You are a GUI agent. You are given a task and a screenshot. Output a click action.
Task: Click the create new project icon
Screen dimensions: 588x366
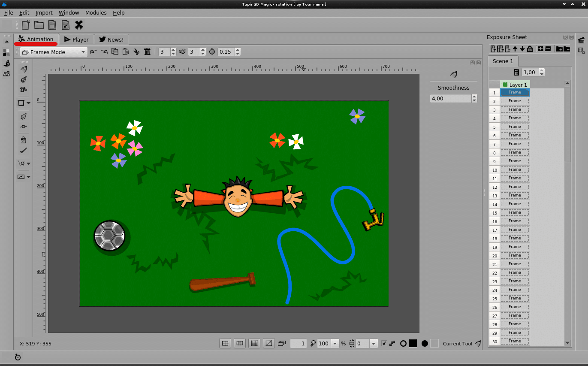pyautogui.click(x=26, y=25)
